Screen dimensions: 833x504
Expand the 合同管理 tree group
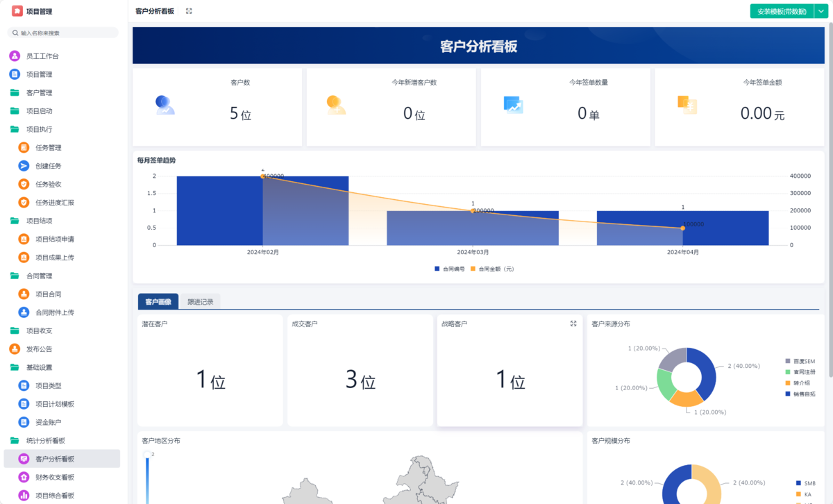point(33,276)
